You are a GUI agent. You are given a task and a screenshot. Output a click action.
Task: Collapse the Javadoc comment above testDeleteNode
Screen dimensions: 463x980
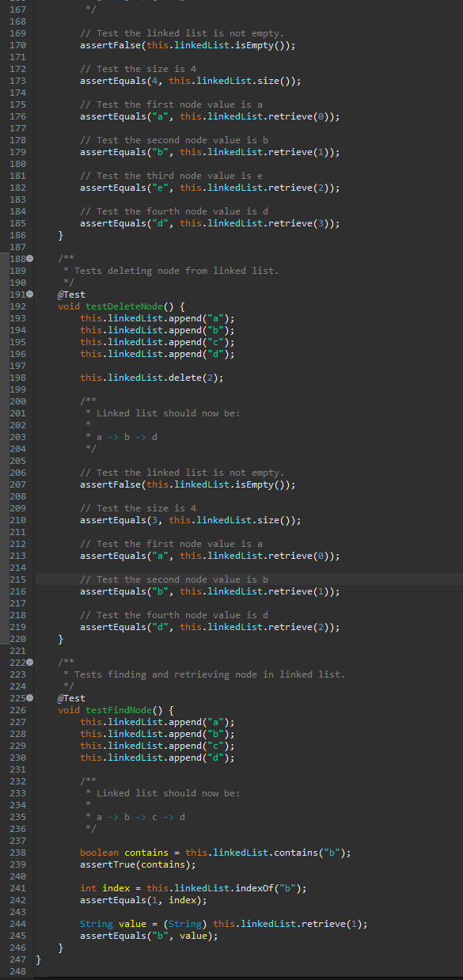coord(30,259)
